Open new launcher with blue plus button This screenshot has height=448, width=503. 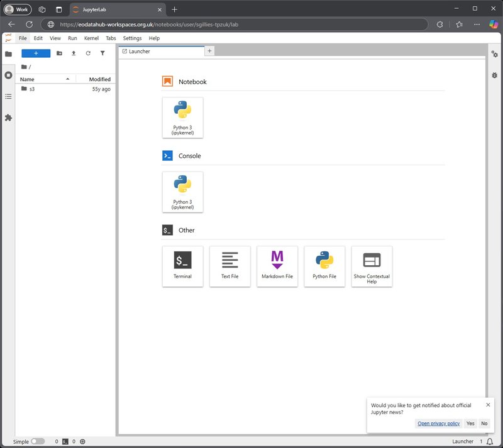tap(36, 53)
